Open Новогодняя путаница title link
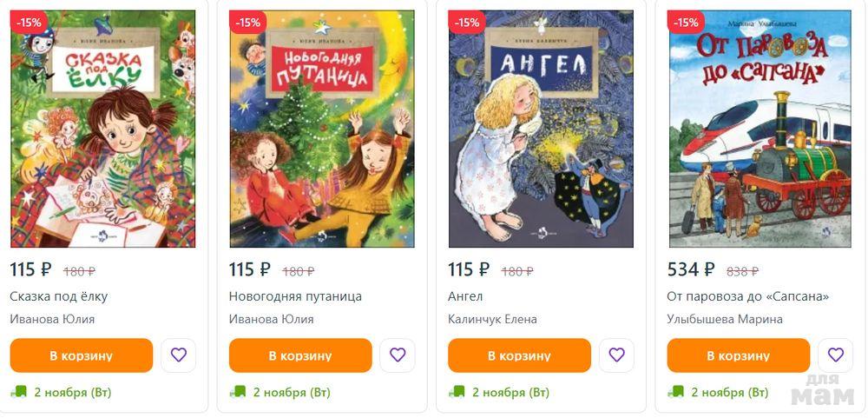This screenshot has width=868, height=418. point(296,296)
